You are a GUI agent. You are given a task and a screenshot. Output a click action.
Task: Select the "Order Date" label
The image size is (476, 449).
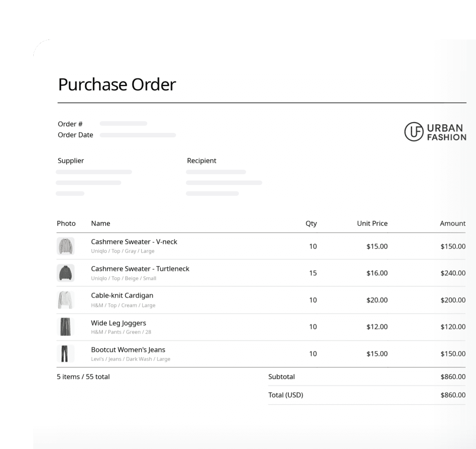pos(75,135)
